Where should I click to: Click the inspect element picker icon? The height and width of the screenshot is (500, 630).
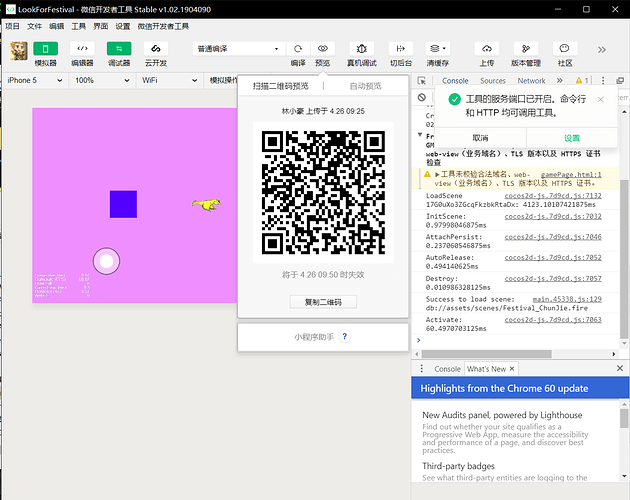421,81
